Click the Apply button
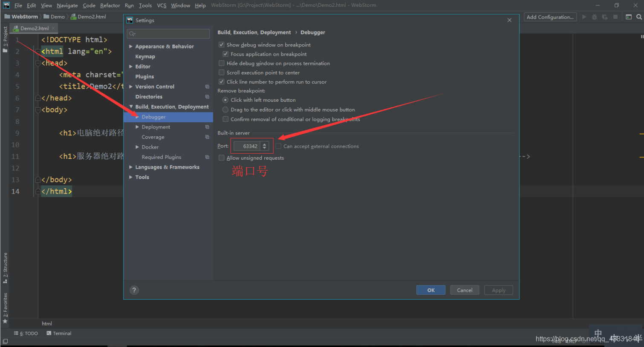 [499, 290]
